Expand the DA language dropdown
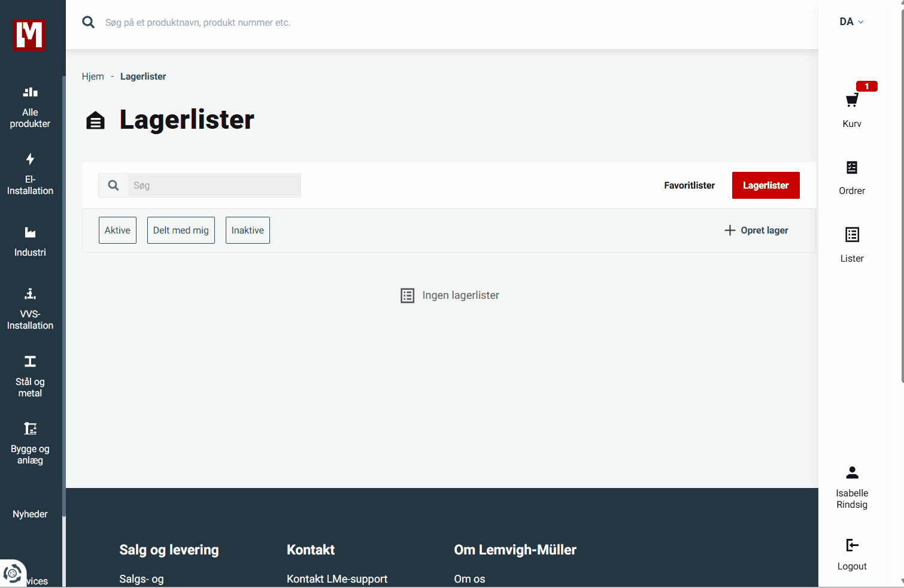Image resolution: width=904 pixels, height=588 pixels. tap(851, 22)
